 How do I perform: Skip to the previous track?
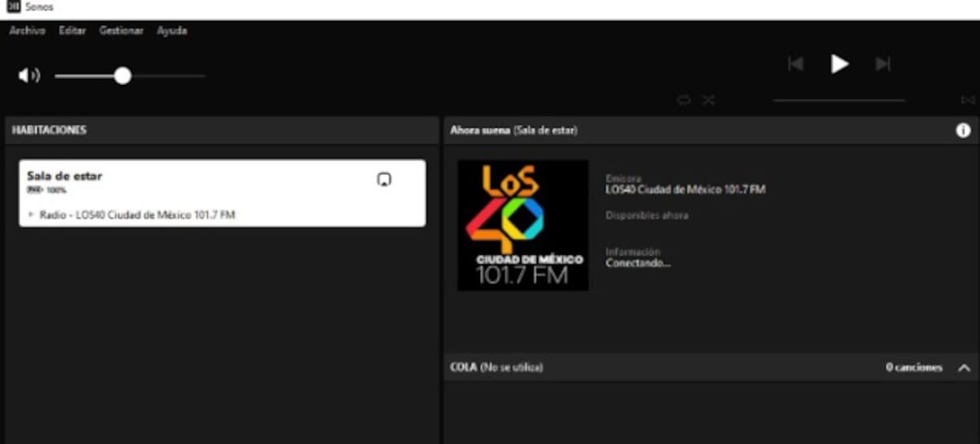(795, 64)
